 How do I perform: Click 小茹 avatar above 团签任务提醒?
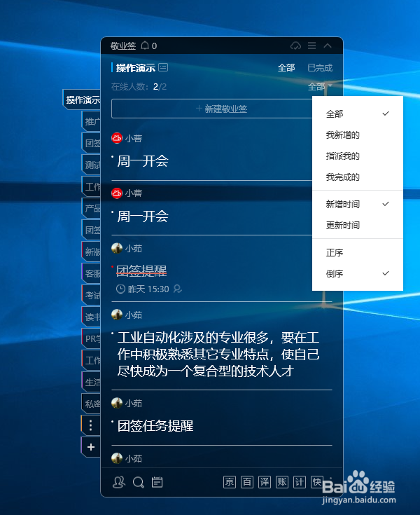[x=117, y=403]
